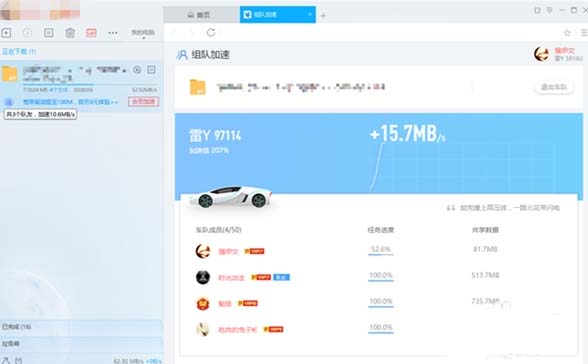Click the blue team-accelerate icon under task
The image size is (588, 364).
(x=9, y=102)
